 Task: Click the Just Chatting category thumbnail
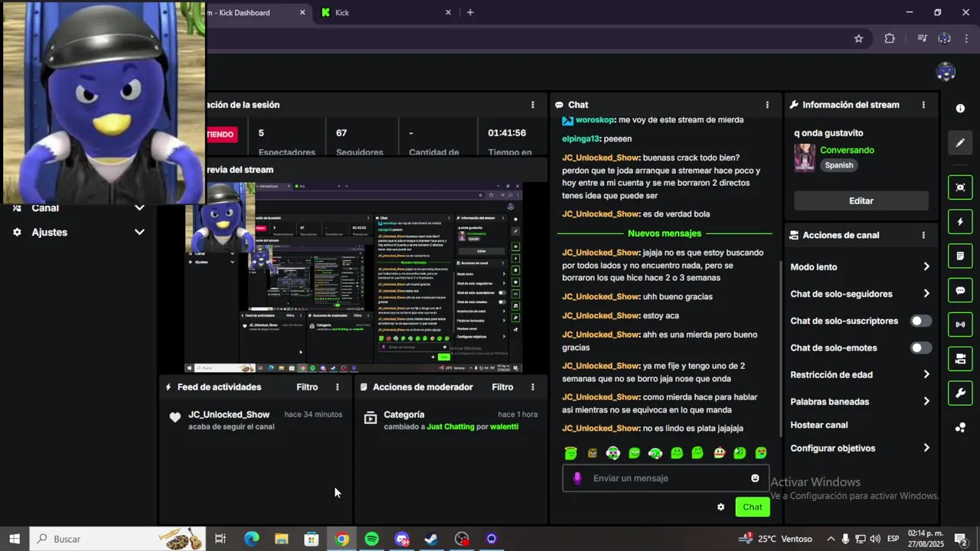click(805, 158)
